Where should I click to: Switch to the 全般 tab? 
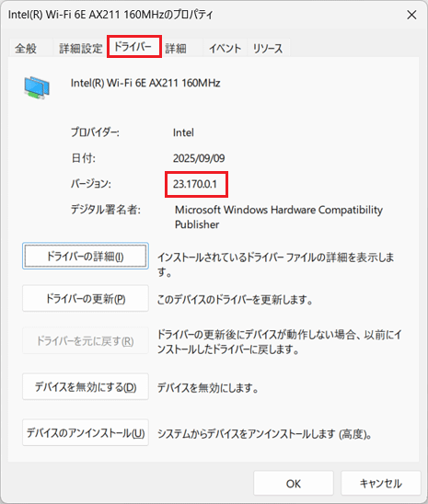(26, 48)
